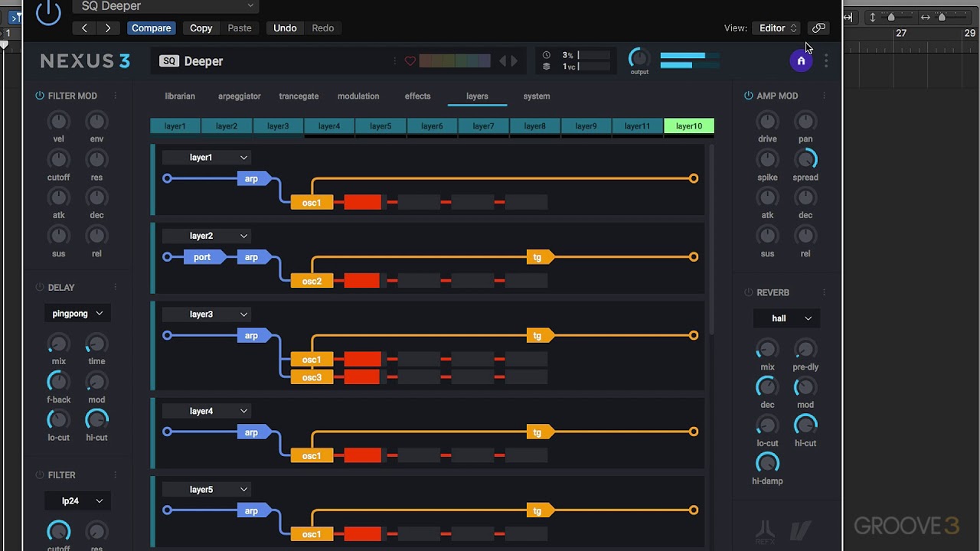Image resolution: width=980 pixels, height=551 pixels.
Task: Click the Redo button
Action: [x=323, y=28]
